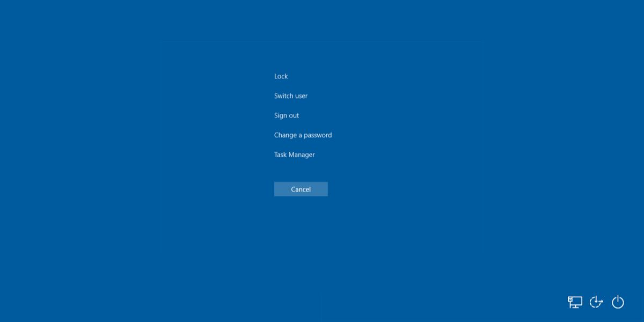
Task: Launch Task Manager
Action: [294, 155]
